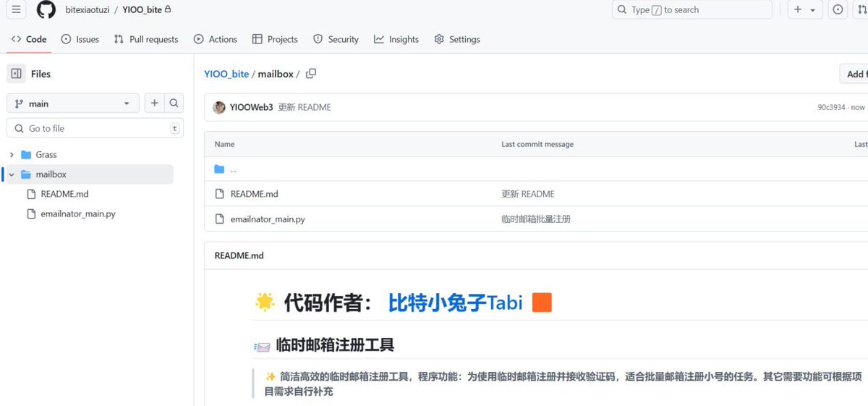Open the YIOO_bite repository link in header
Image resolution: width=868 pixels, height=406 pixels.
[x=142, y=10]
